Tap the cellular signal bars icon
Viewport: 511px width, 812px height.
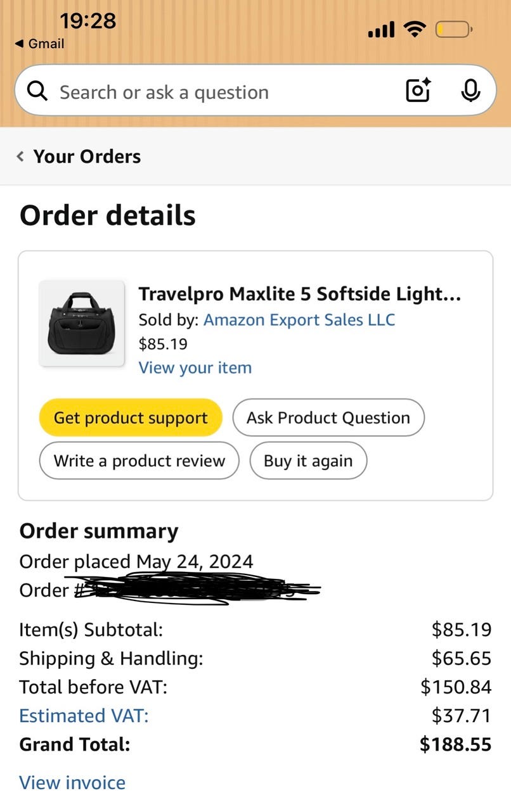click(x=381, y=30)
